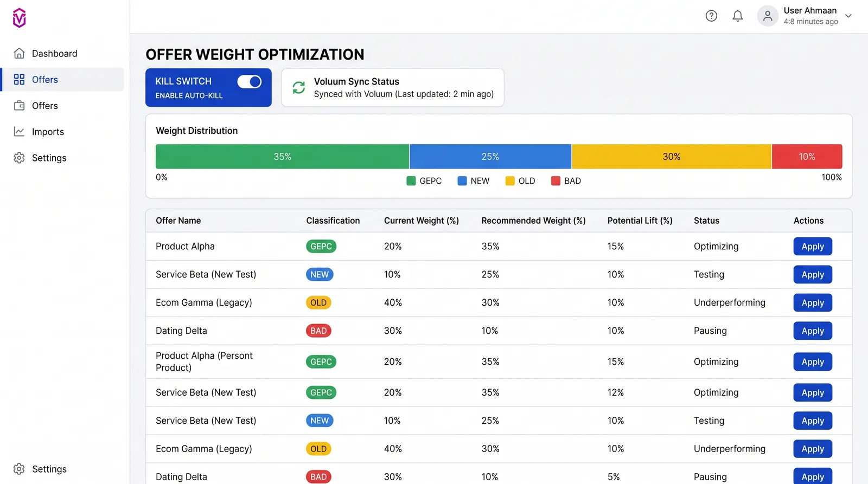The height and width of the screenshot is (484, 868).
Task: Click the user avatar icon
Action: click(x=768, y=16)
